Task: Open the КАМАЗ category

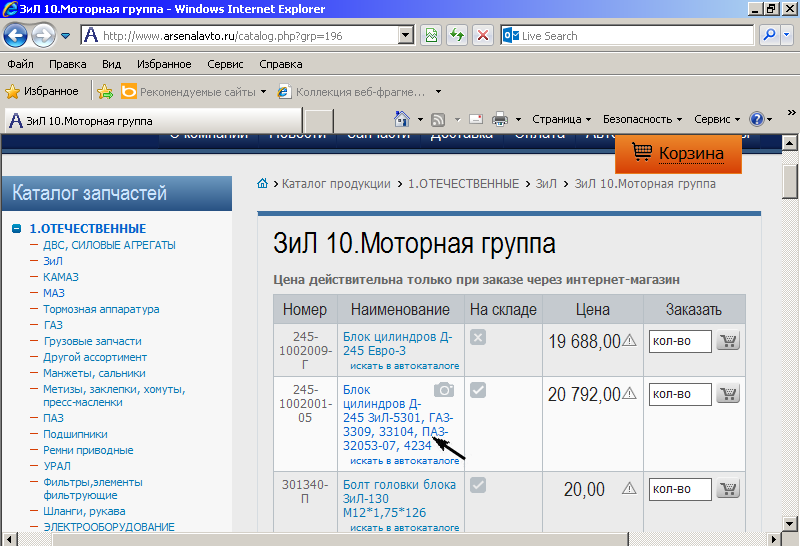Action: point(61,277)
